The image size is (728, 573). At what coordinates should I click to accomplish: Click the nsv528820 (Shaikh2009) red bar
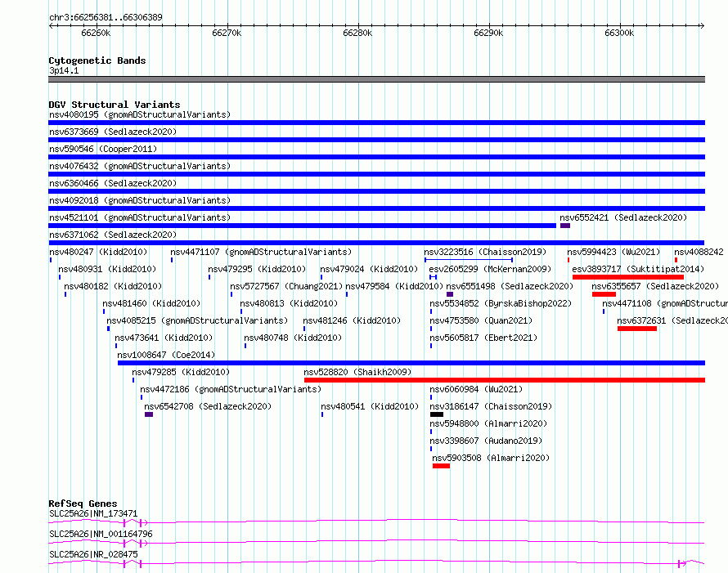(505, 380)
